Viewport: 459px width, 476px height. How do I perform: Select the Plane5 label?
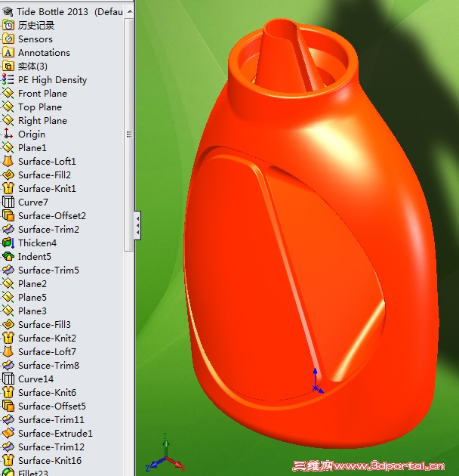[x=32, y=298]
